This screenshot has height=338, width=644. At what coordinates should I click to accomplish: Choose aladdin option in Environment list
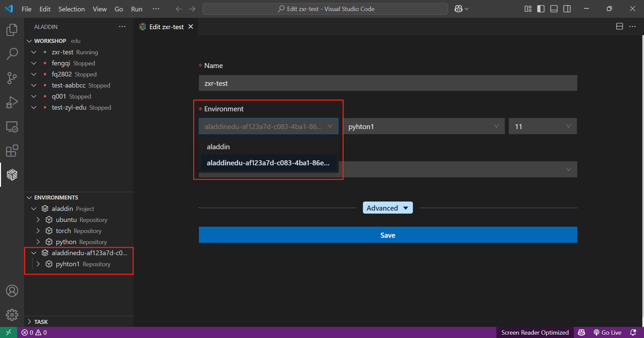218,147
